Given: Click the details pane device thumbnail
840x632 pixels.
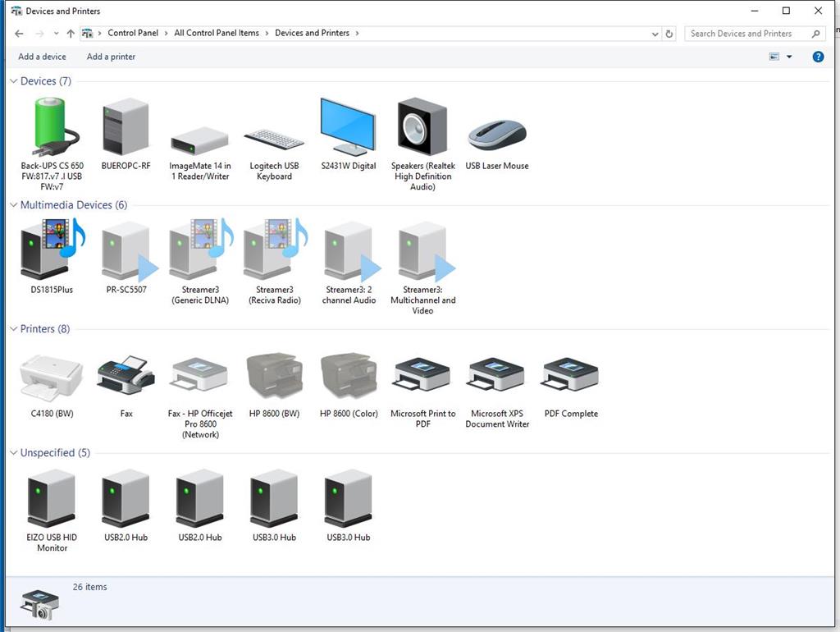Looking at the screenshot, I should point(39,605).
